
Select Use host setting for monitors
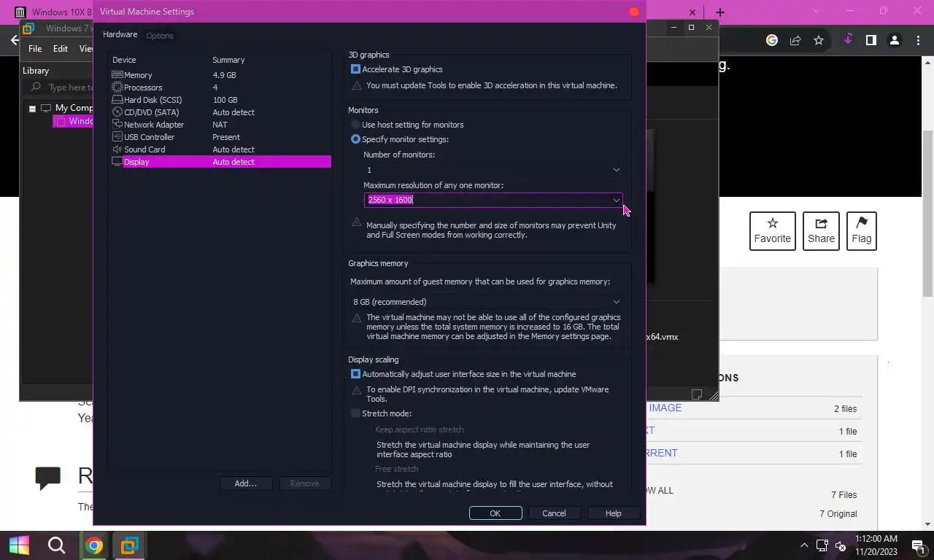(356, 125)
